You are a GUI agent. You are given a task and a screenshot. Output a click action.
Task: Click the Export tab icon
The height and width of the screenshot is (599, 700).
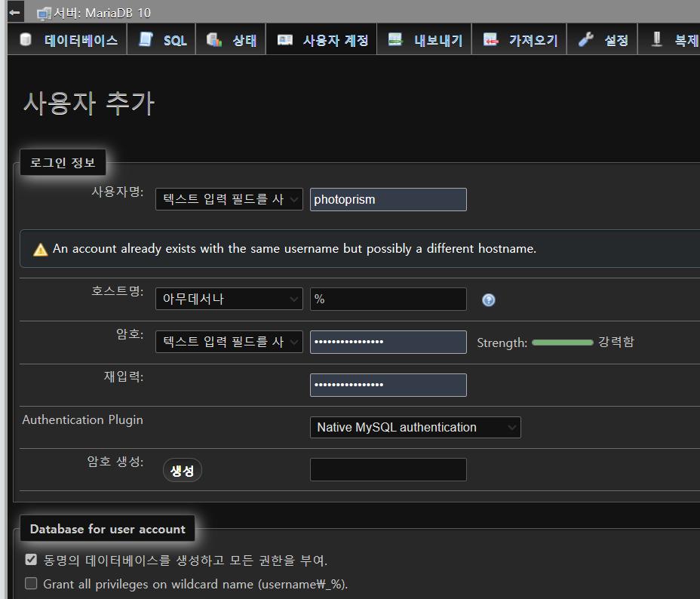point(395,40)
